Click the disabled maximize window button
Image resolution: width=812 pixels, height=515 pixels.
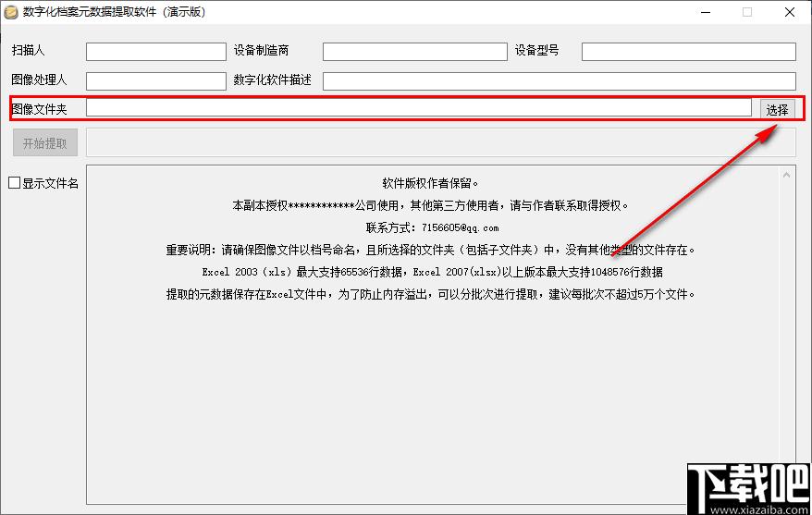coord(746,12)
